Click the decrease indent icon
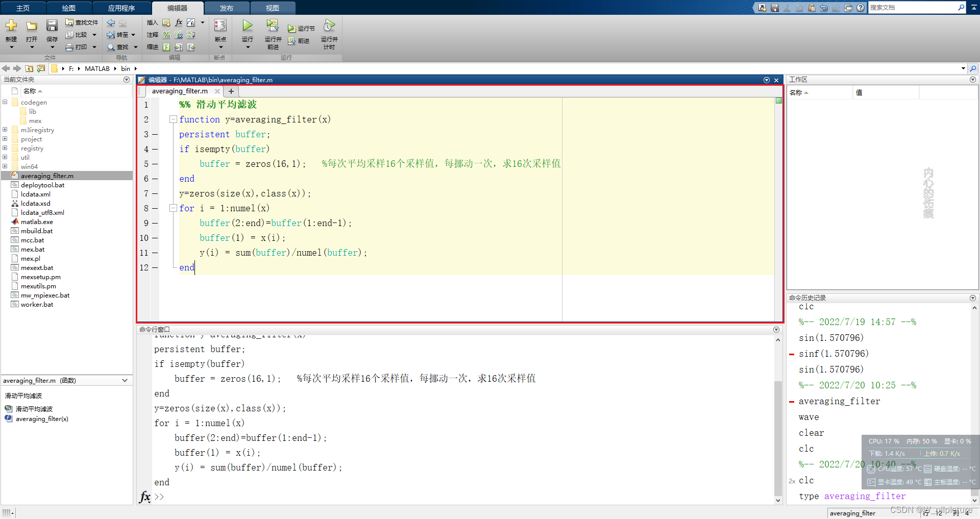The width and height of the screenshot is (980, 519). pos(191,47)
